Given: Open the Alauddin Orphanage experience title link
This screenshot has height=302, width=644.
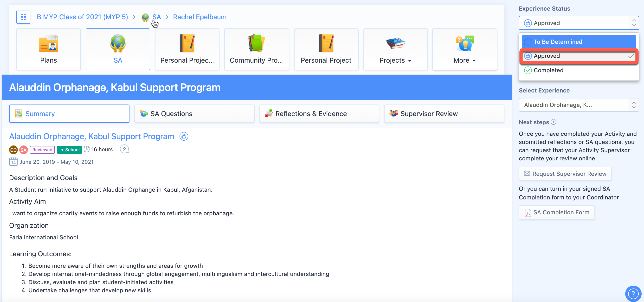Looking at the screenshot, I should 92,136.
